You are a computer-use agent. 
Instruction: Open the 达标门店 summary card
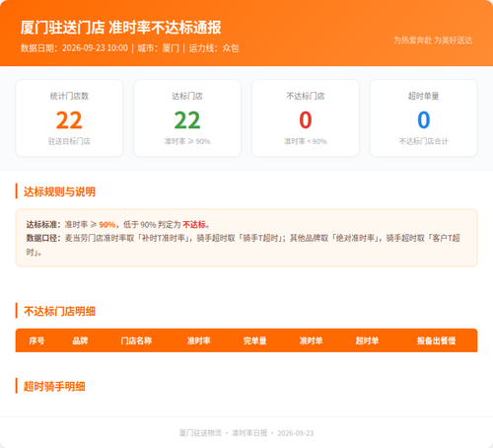tap(187, 118)
